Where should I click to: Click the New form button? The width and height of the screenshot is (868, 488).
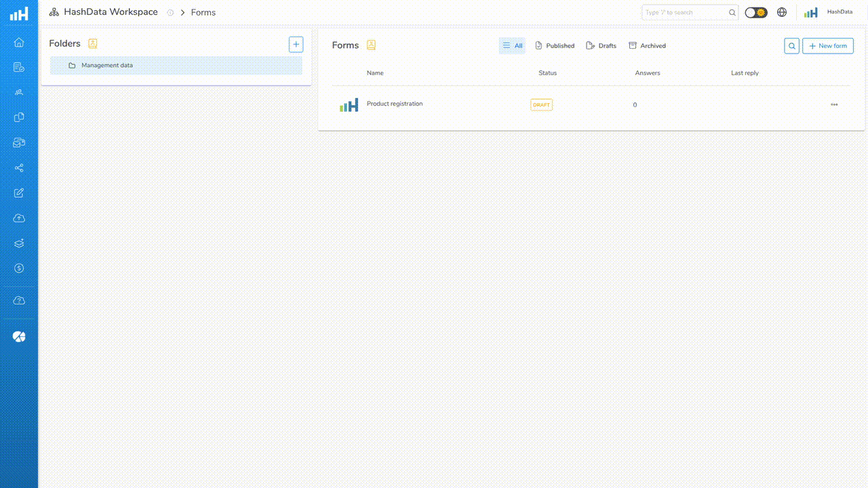(x=827, y=45)
